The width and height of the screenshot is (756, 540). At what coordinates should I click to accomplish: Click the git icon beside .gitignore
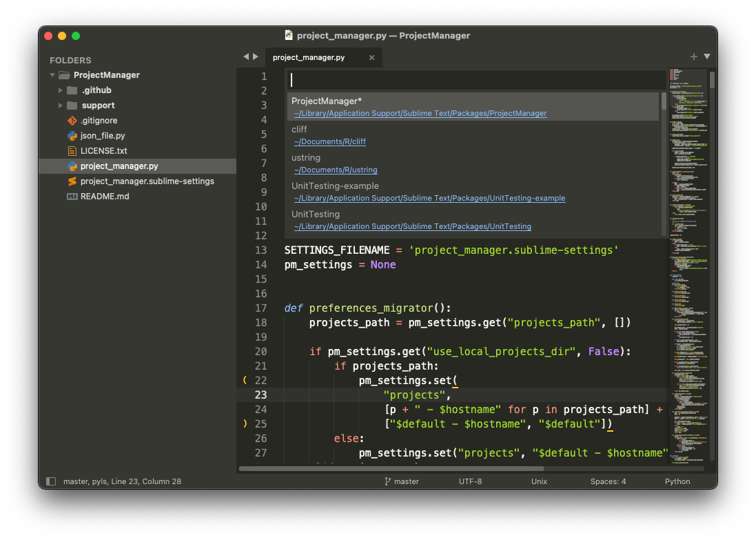pyautogui.click(x=72, y=121)
